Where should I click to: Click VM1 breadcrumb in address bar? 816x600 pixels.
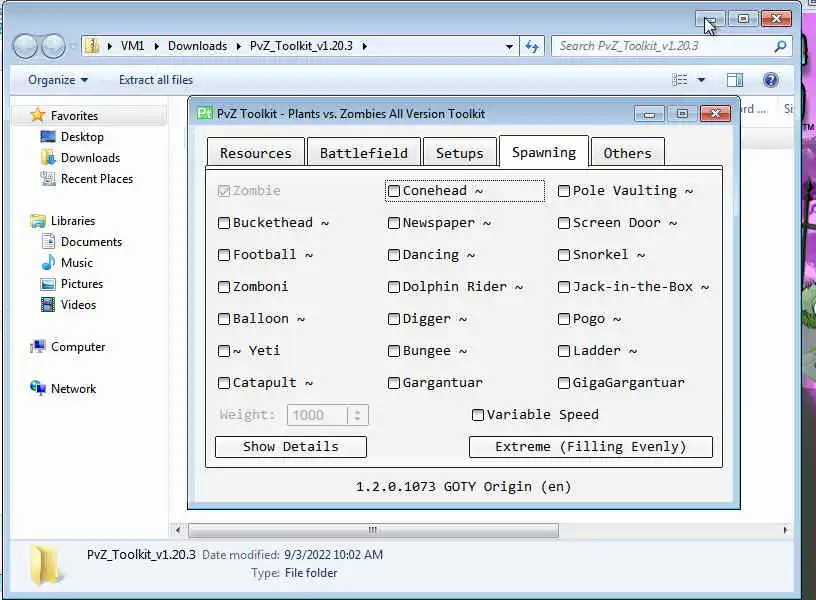click(132, 46)
